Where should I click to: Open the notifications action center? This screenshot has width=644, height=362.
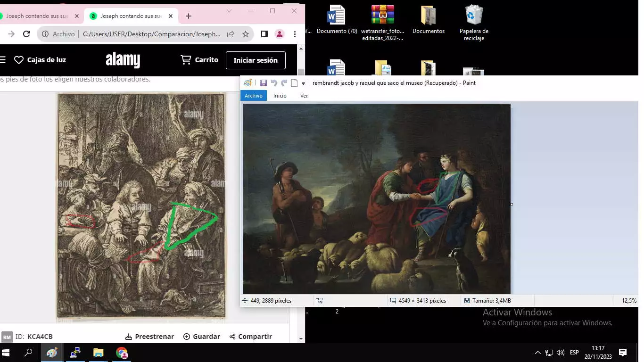tap(622, 353)
